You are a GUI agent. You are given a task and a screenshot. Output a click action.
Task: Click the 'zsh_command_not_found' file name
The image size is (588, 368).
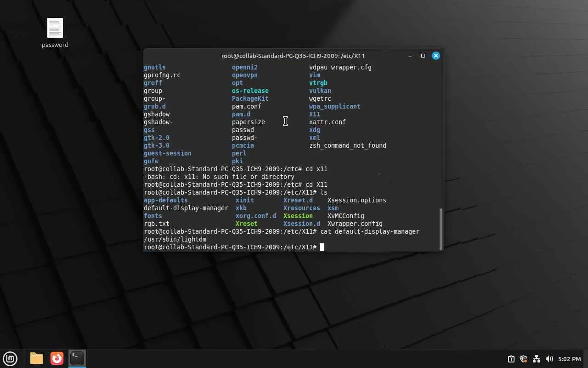pyautogui.click(x=348, y=145)
